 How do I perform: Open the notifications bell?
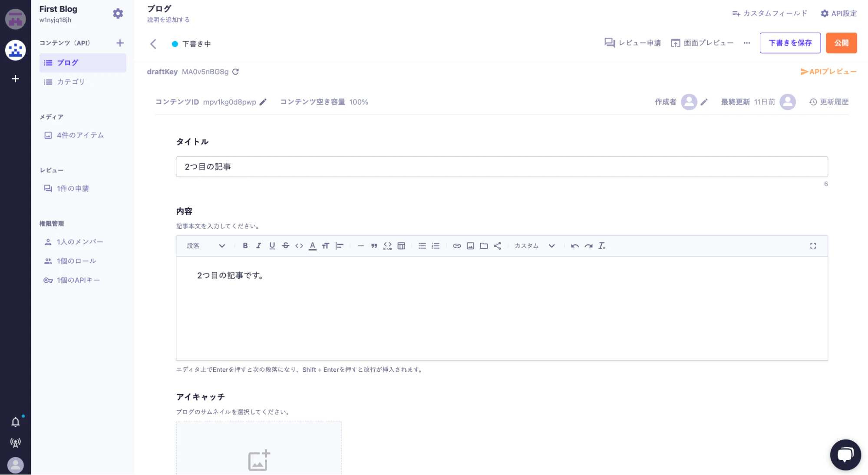coord(15,422)
